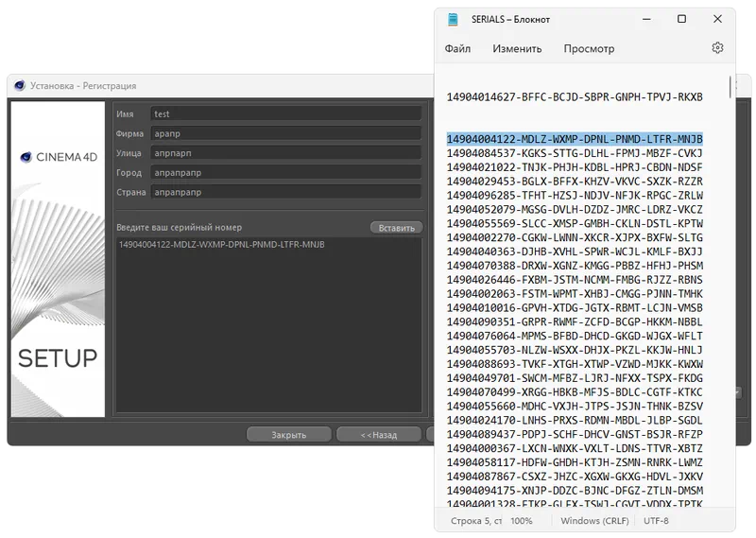Click serial line 14904089437-PDPJ-SCHF
756x538 pixels.
tap(575, 434)
